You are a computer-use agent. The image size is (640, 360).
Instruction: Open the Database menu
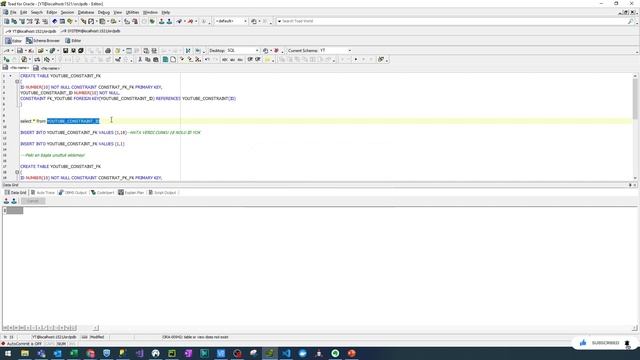click(86, 12)
